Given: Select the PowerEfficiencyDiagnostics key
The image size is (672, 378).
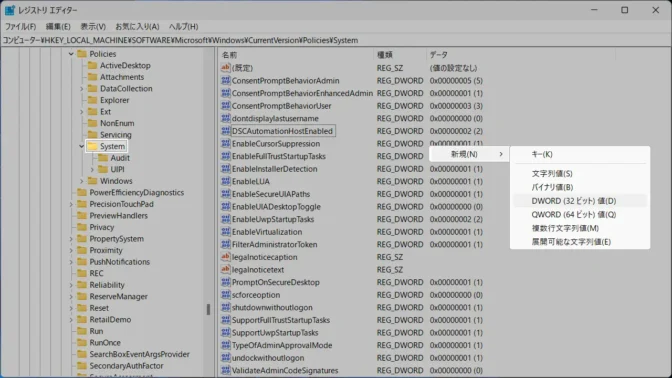Looking at the screenshot, I should tap(136, 192).
